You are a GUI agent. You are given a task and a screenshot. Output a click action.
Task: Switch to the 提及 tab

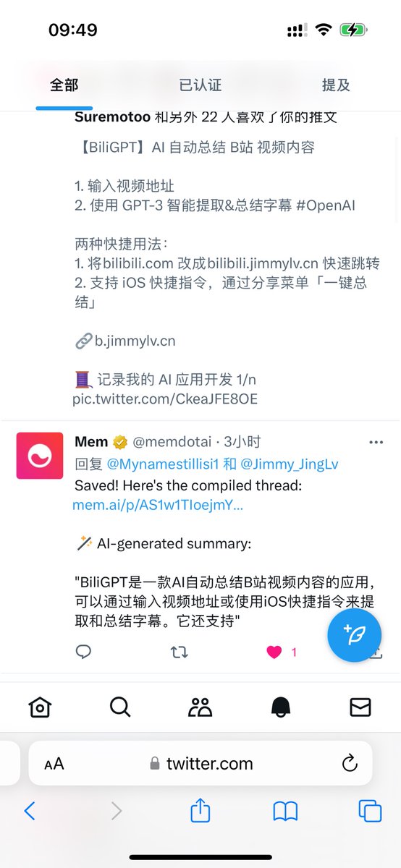pyautogui.click(x=336, y=85)
